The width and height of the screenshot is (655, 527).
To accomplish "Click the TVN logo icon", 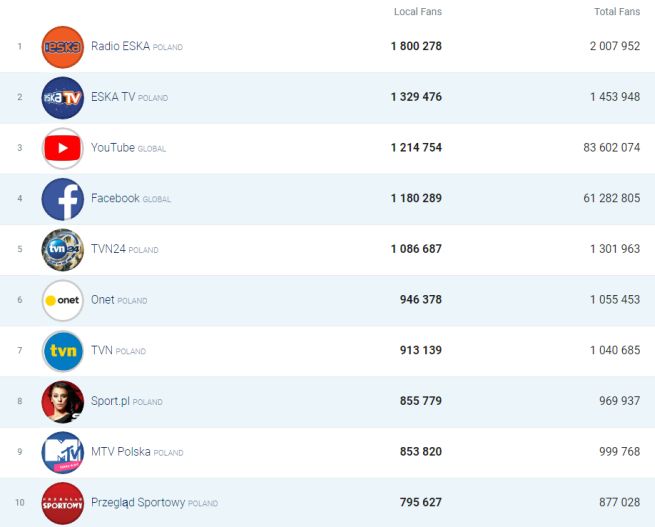I will (x=62, y=351).
